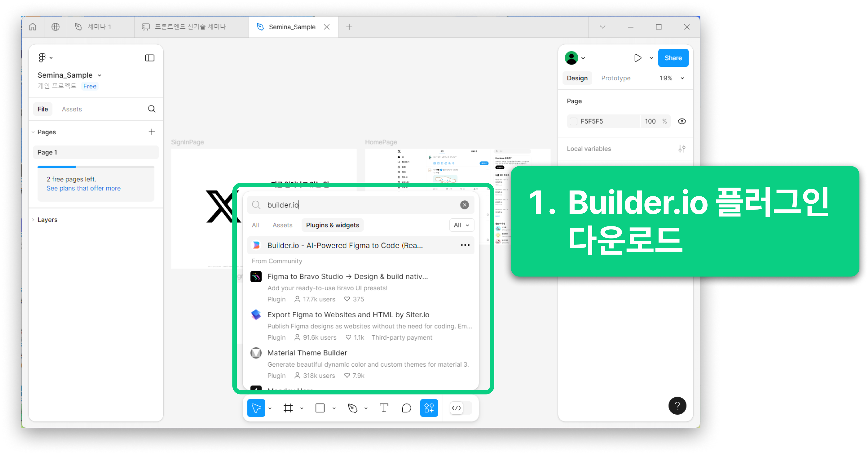
Task: Select Export Figma to Websites by Siter.io
Action: point(361,326)
